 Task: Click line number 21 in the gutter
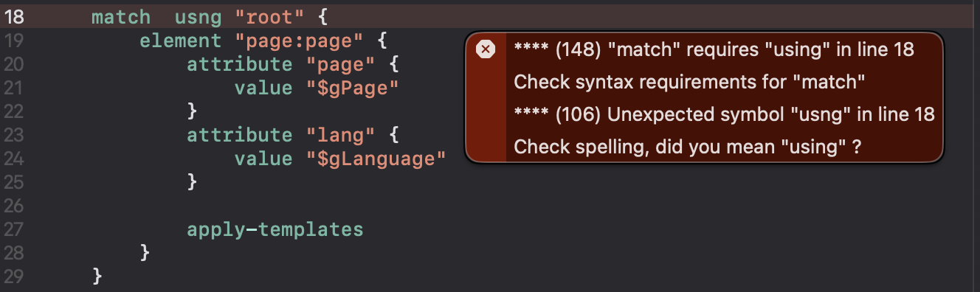15,88
